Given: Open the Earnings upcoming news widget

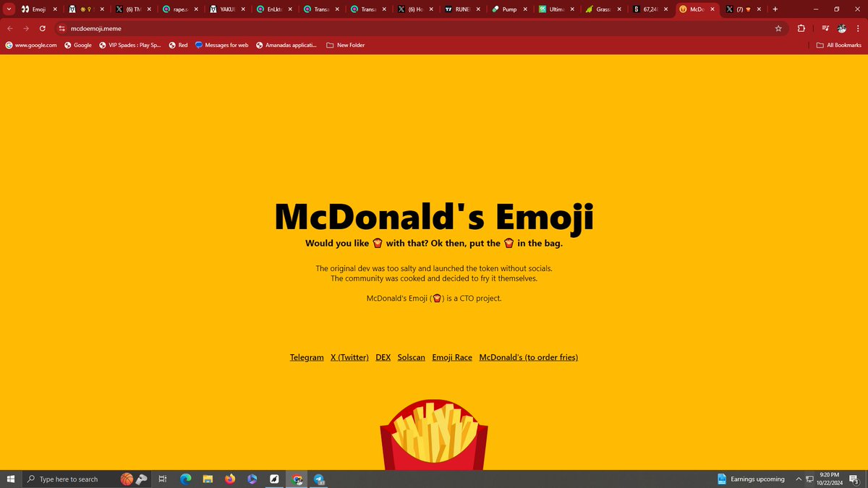Looking at the screenshot, I should 751,479.
